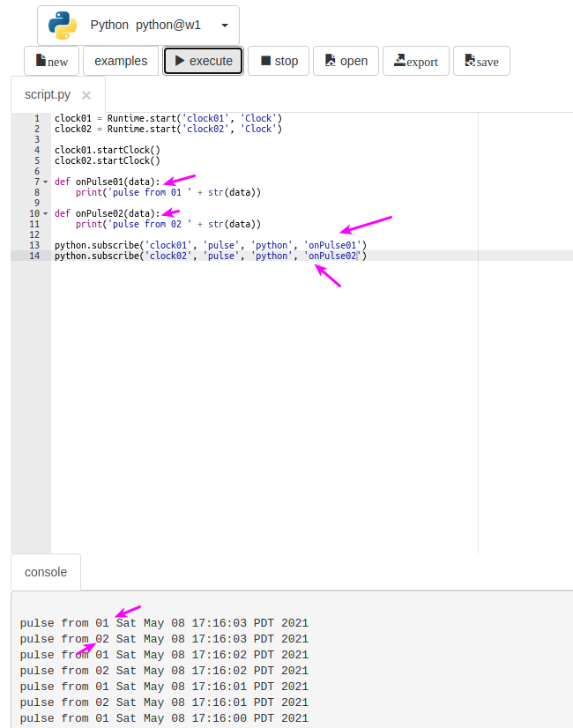573x728 pixels.
Task: Click console output 'pulse from 02' at 17:16:01
Action: click(x=164, y=702)
